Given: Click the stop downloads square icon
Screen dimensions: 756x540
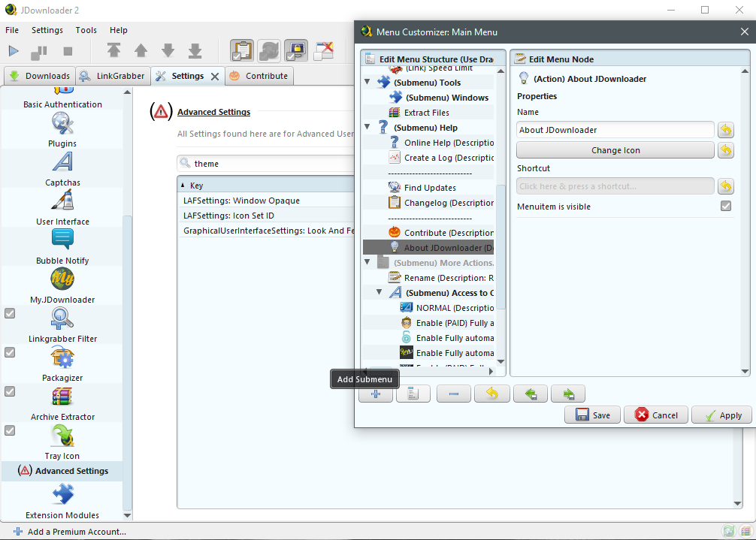Looking at the screenshot, I should 68,51.
